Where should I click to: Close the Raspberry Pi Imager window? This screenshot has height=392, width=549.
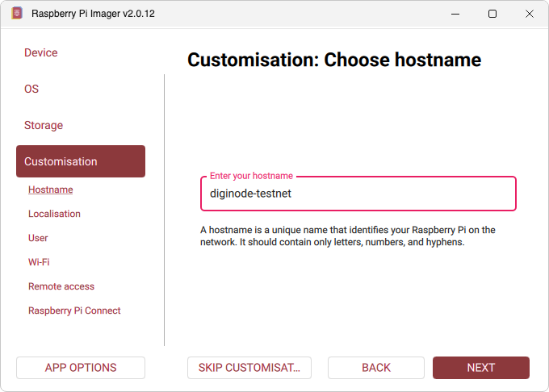(x=530, y=14)
